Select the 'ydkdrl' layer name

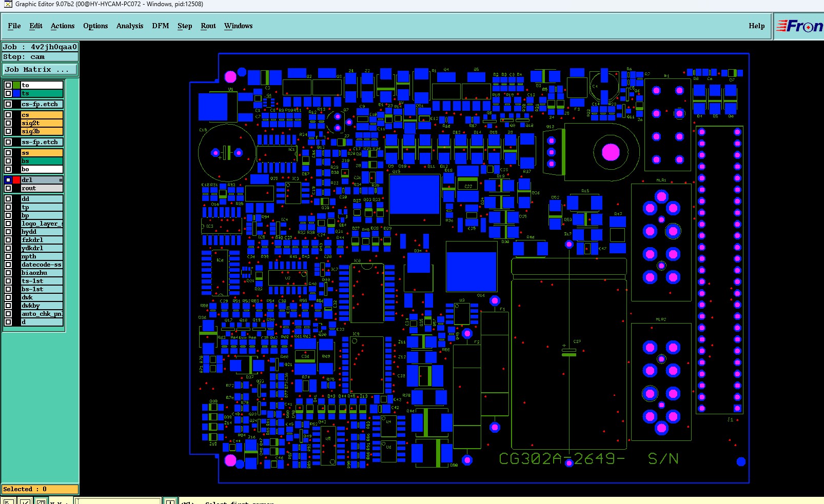pyautogui.click(x=42, y=248)
